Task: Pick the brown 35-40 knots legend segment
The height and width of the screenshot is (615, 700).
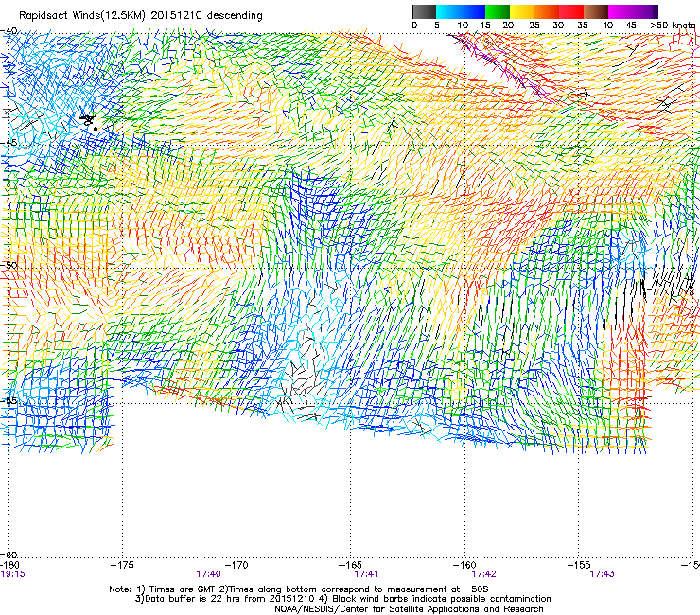Action: click(596, 11)
